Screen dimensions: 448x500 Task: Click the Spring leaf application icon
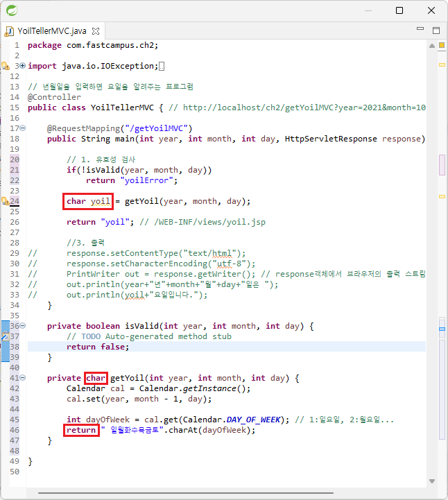click(x=12, y=10)
